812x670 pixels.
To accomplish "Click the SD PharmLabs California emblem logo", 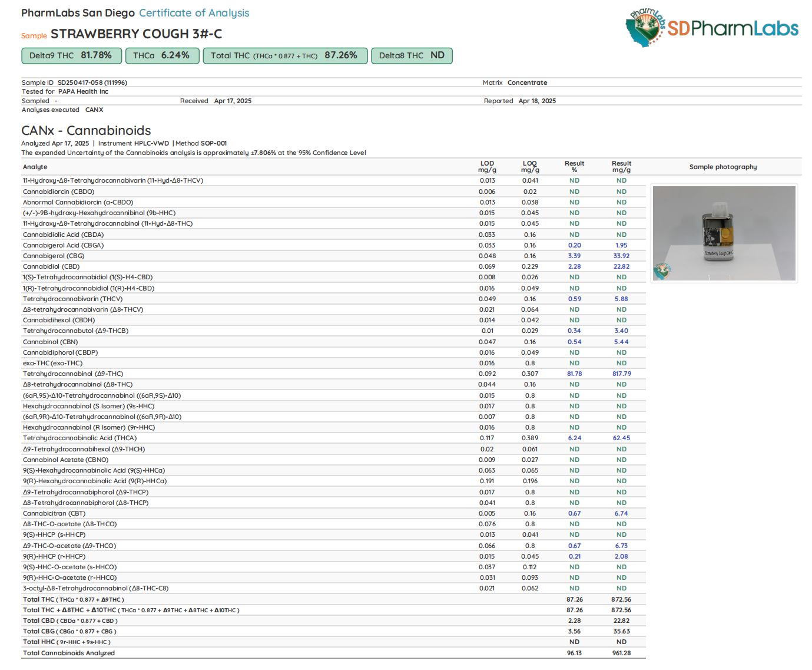I will click(645, 28).
